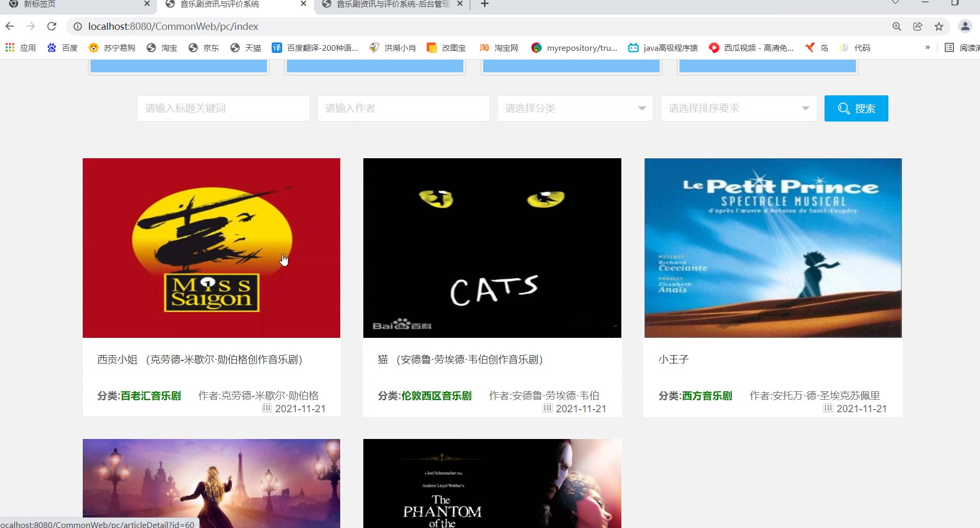Screen dimensions: 980x528
Task: Open Le Petit Prince poster thumbnail
Action: point(773,248)
